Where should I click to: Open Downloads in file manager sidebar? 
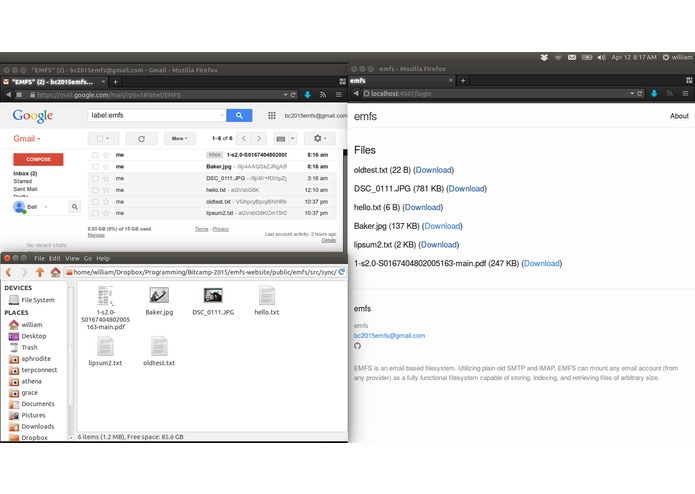click(38, 427)
